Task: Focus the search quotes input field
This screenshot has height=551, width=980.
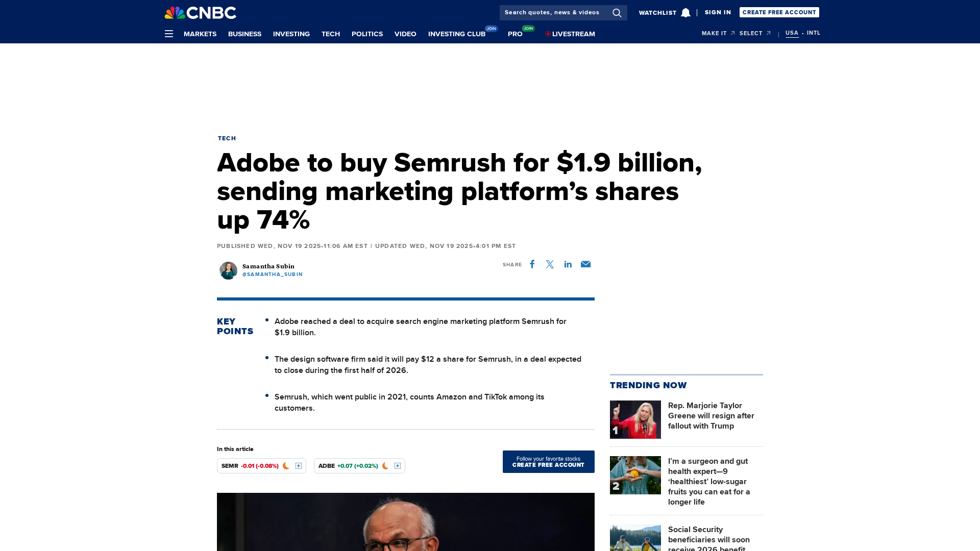Action: pos(553,13)
